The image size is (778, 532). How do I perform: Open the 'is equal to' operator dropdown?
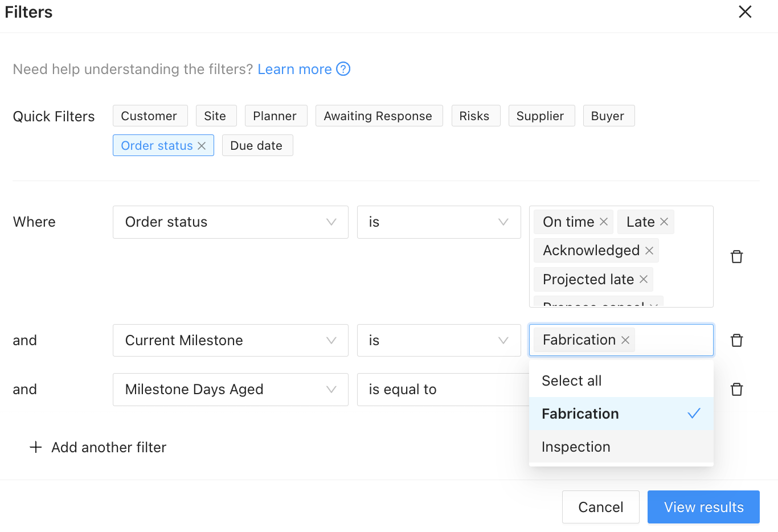443,390
